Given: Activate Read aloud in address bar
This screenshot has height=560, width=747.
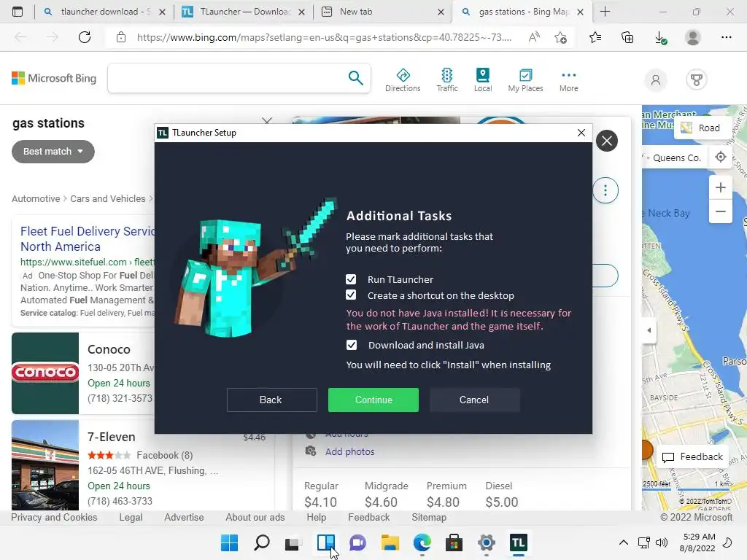Looking at the screenshot, I should pos(534,37).
